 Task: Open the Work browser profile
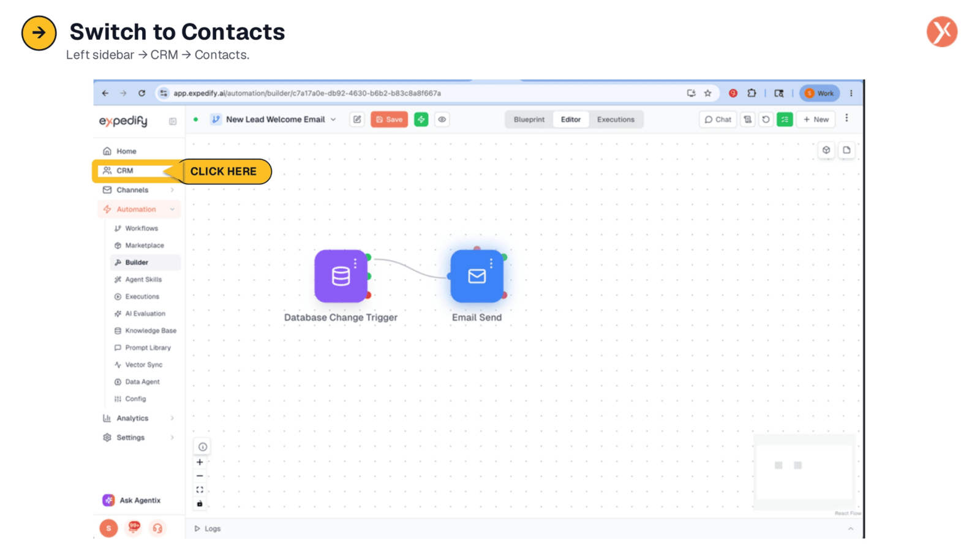click(x=819, y=93)
